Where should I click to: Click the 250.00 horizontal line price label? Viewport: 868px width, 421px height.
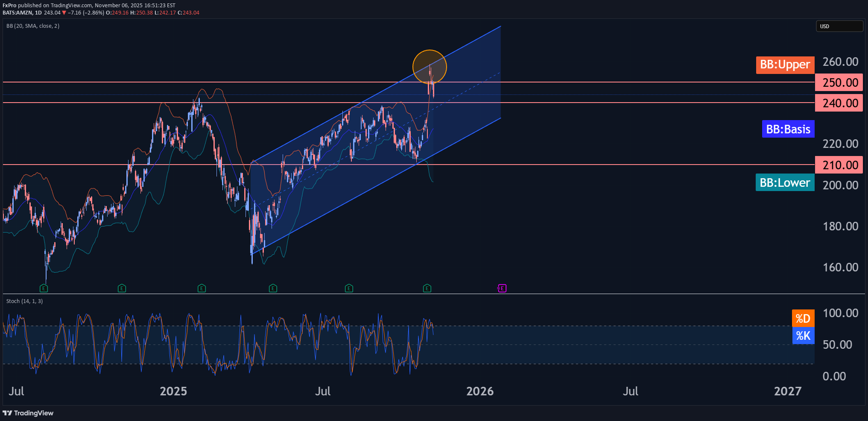click(839, 82)
